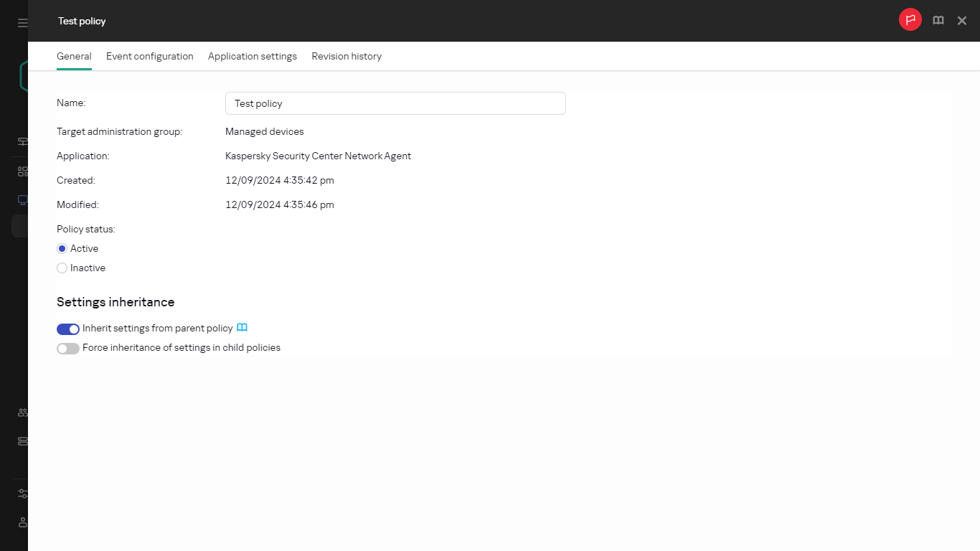Click the blue monitor icon in sidebar
Image resolution: width=980 pixels, height=551 pixels.
(22, 200)
